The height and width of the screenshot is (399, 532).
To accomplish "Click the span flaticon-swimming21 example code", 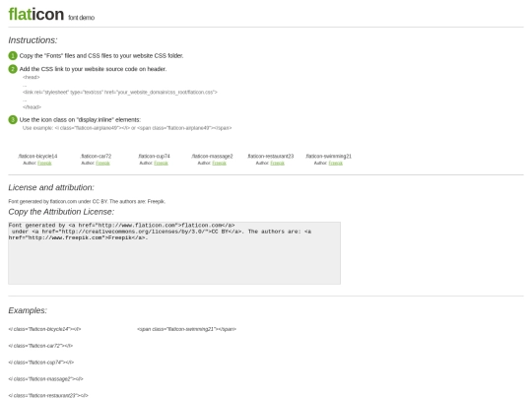I will tap(186, 329).
